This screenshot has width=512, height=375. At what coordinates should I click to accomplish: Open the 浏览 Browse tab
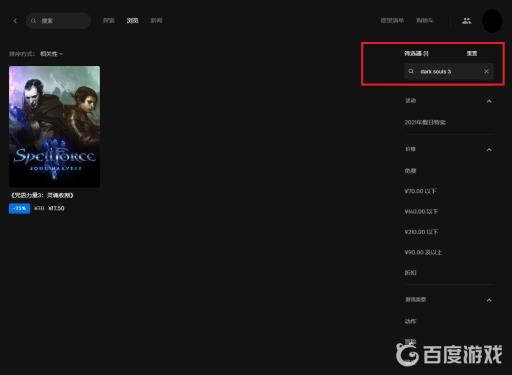(132, 21)
